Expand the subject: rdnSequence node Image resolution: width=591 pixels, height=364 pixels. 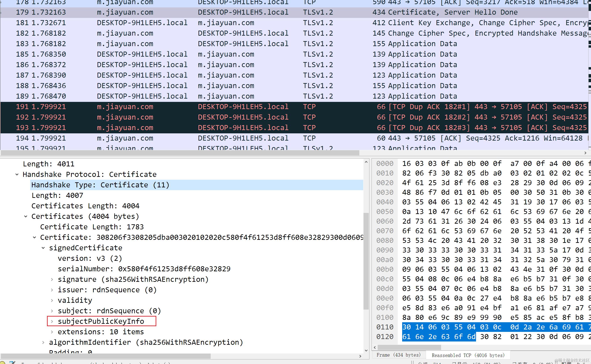click(x=52, y=311)
